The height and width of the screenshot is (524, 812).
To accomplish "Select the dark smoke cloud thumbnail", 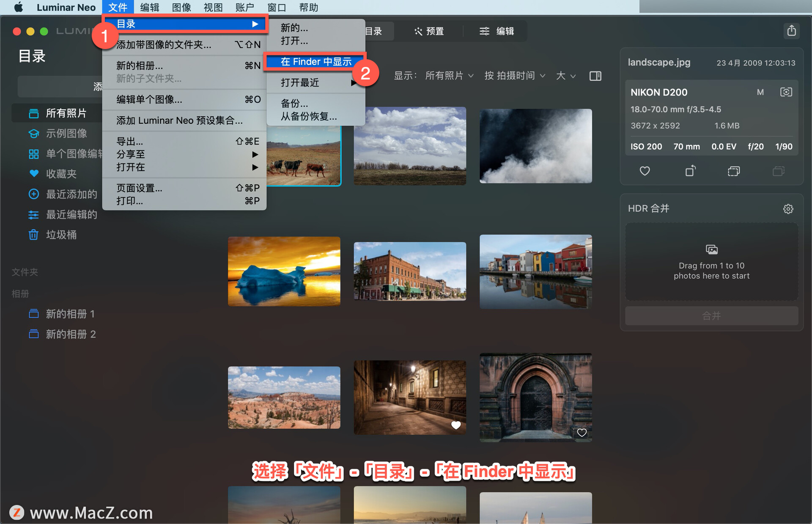I will click(535, 146).
